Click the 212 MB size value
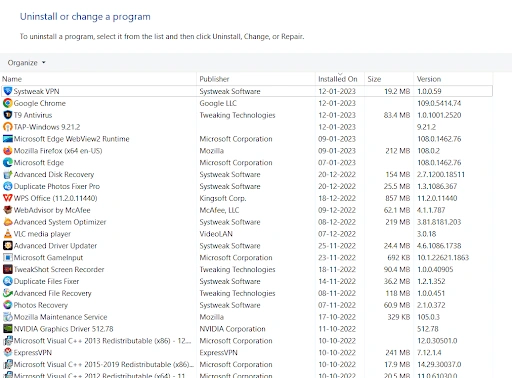The height and width of the screenshot is (378, 512). pos(397,151)
